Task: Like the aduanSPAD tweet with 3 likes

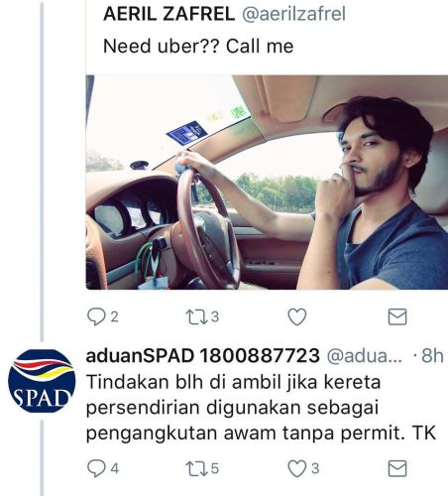Action: [297, 468]
